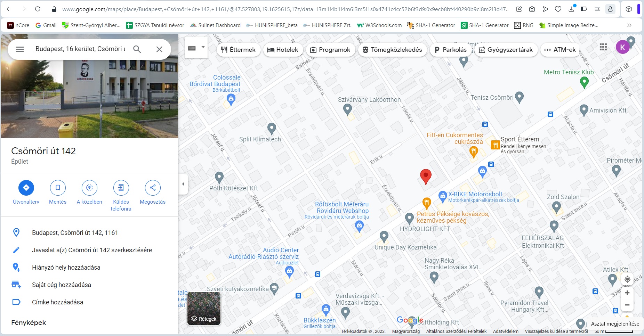Screen dimensions: 644x336
Task: Click the Sport Étterem restaurant marker
Action: coord(495,145)
